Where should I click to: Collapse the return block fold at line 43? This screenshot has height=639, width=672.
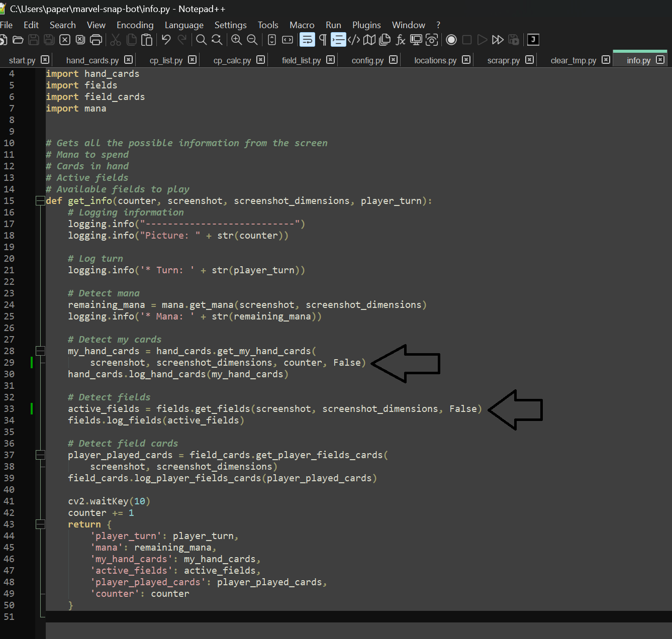[x=40, y=524]
